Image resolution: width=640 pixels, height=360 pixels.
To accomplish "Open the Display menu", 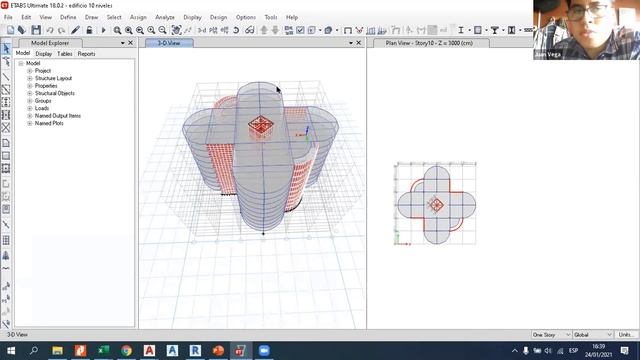I will pyautogui.click(x=192, y=18).
